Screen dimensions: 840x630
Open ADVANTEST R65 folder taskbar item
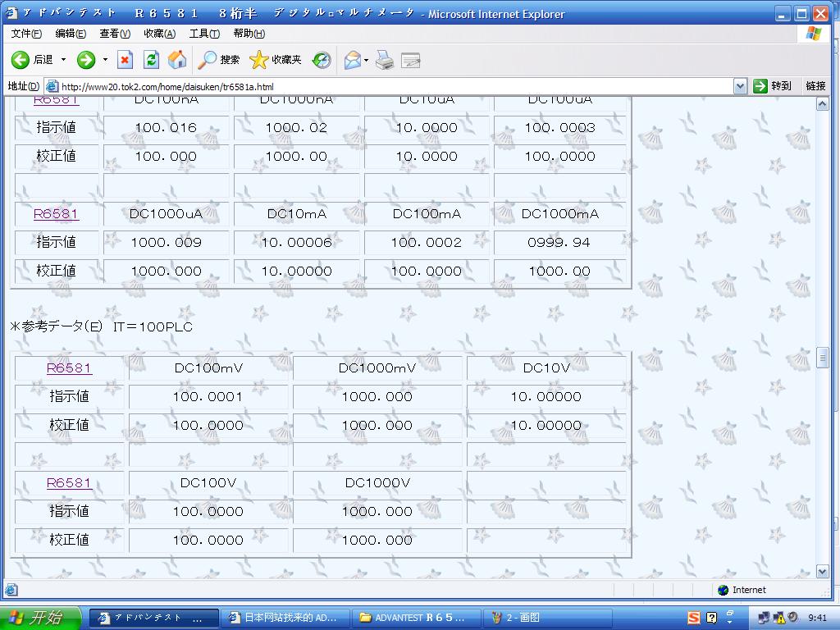pyautogui.click(x=416, y=618)
